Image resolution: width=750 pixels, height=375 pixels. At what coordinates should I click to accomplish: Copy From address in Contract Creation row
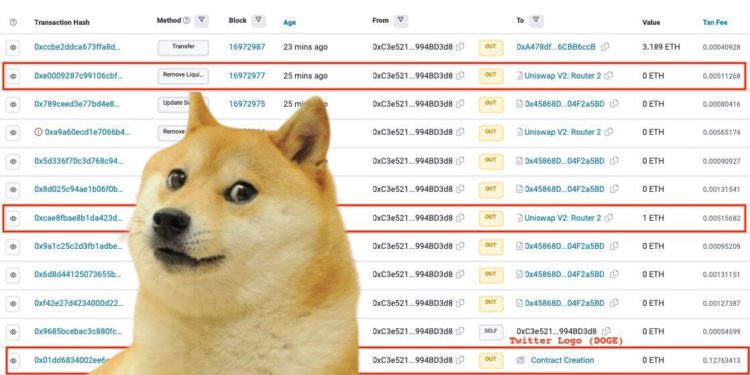460,360
